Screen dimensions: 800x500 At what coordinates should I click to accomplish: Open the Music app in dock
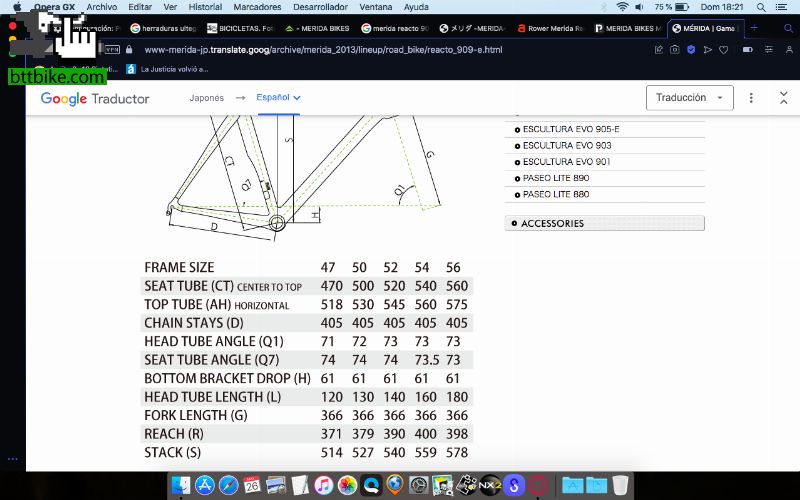pyautogui.click(x=323, y=485)
